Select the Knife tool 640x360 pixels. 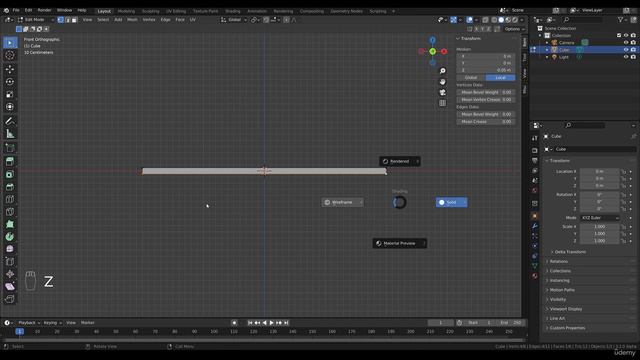(10, 211)
